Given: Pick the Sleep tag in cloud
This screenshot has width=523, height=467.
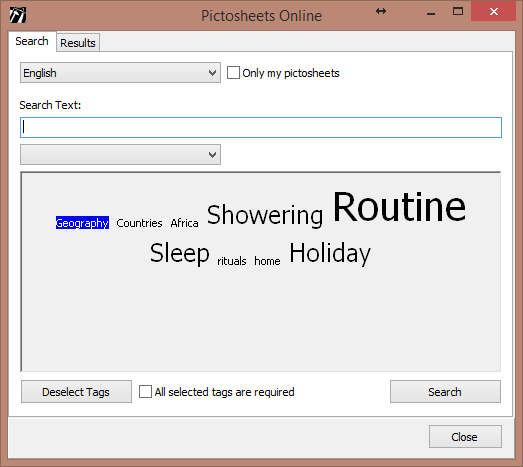Looking at the screenshot, I should click(x=180, y=254).
